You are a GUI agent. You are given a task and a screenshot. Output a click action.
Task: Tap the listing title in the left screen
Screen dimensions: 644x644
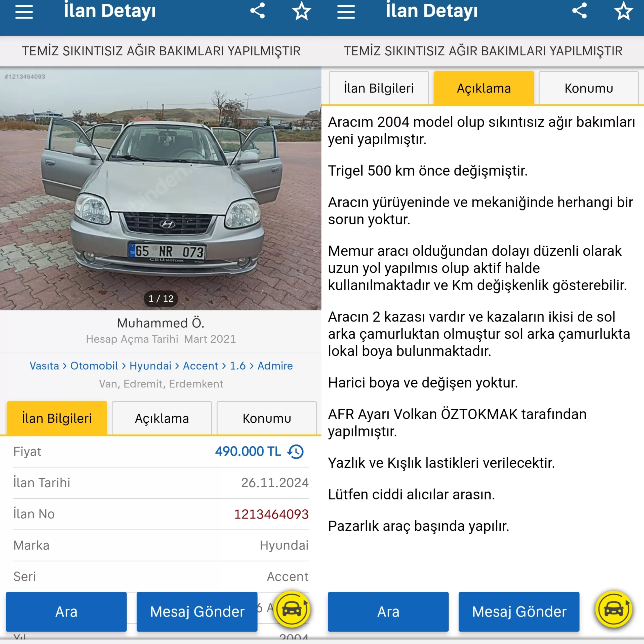tap(161, 51)
